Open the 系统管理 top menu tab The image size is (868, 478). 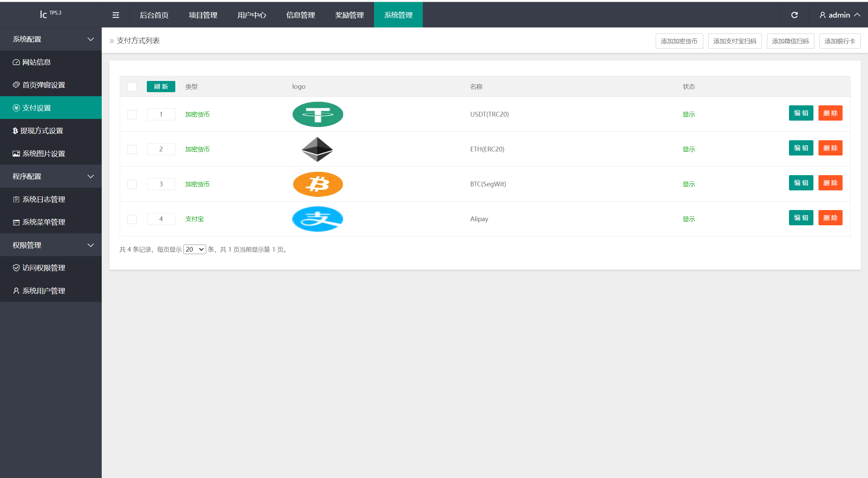point(397,15)
